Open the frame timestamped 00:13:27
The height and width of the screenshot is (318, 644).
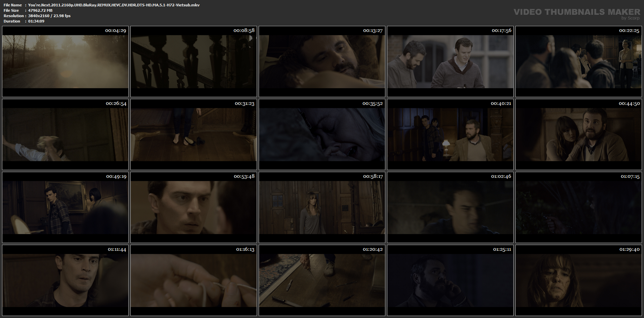(322, 62)
